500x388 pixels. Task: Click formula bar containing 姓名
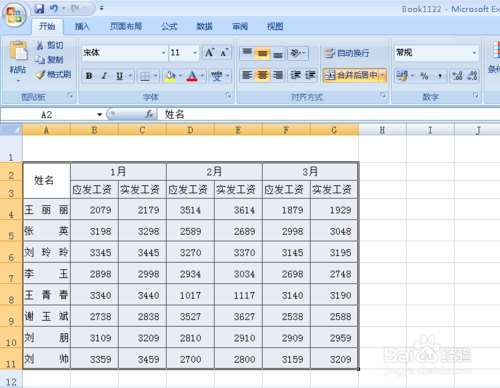pyautogui.click(x=328, y=115)
